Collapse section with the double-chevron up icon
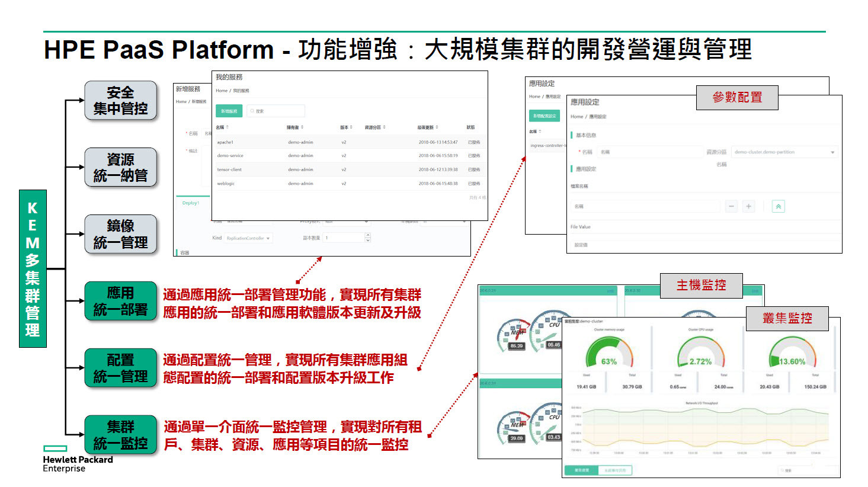 tap(778, 206)
